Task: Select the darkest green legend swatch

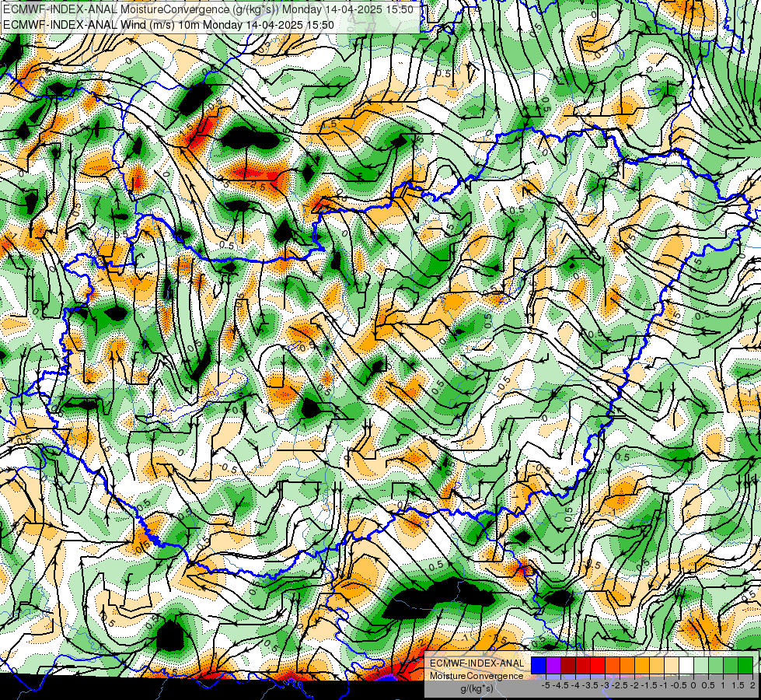Action: (745, 665)
